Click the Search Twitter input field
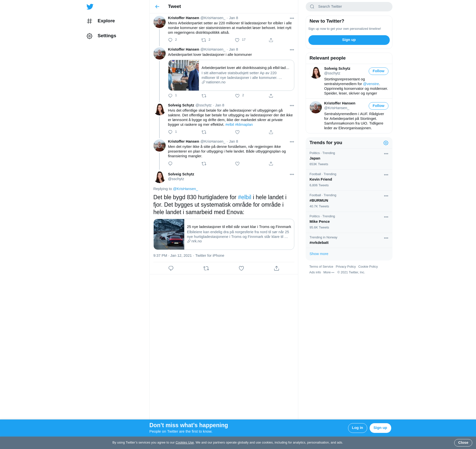This screenshot has height=449, width=476. pos(352,7)
